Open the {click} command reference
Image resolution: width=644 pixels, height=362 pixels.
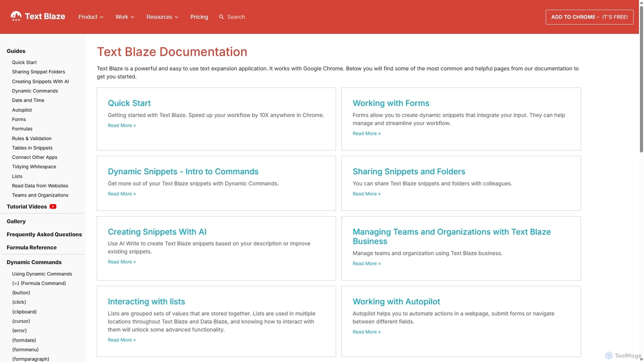point(19,302)
